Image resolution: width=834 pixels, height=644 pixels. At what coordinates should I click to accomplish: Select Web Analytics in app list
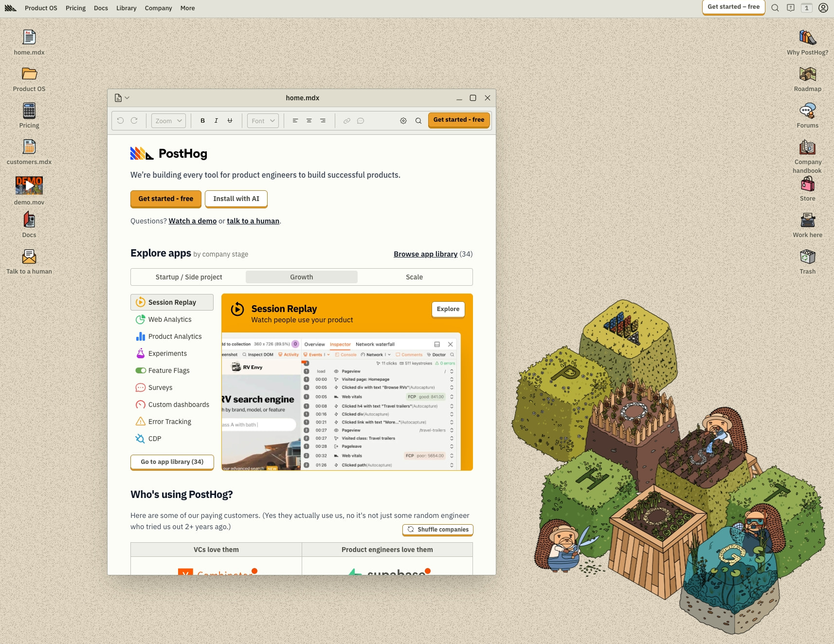pyautogui.click(x=172, y=319)
